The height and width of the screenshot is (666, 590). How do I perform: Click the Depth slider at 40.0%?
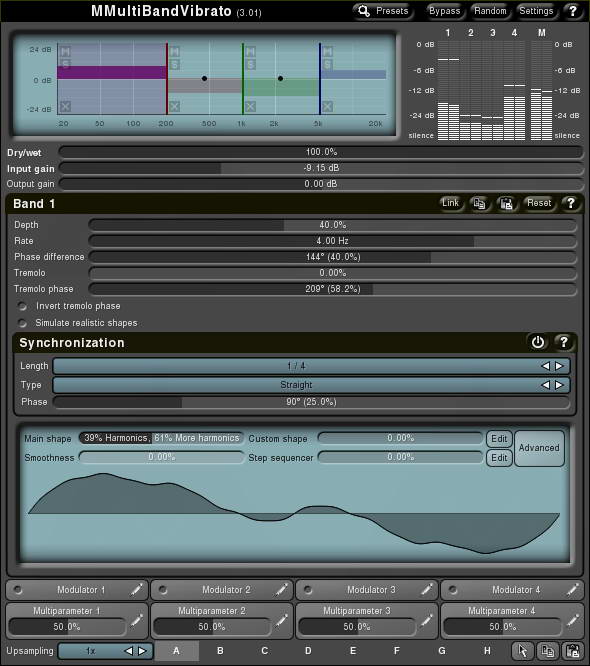[x=333, y=225]
